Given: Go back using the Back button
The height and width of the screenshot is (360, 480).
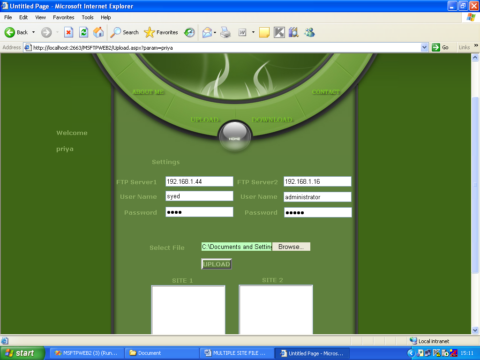Looking at the screenshot, I should tap(16, 32).
